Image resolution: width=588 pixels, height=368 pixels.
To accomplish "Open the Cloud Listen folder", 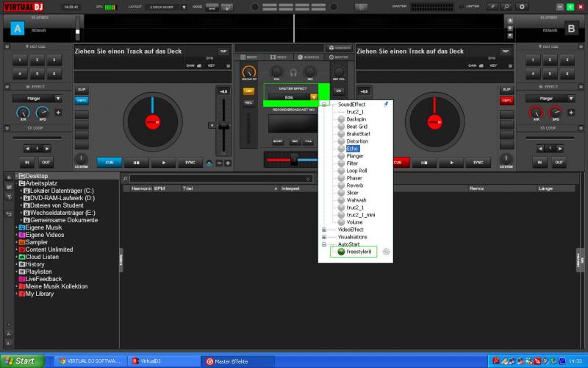I will click(39, 257).
